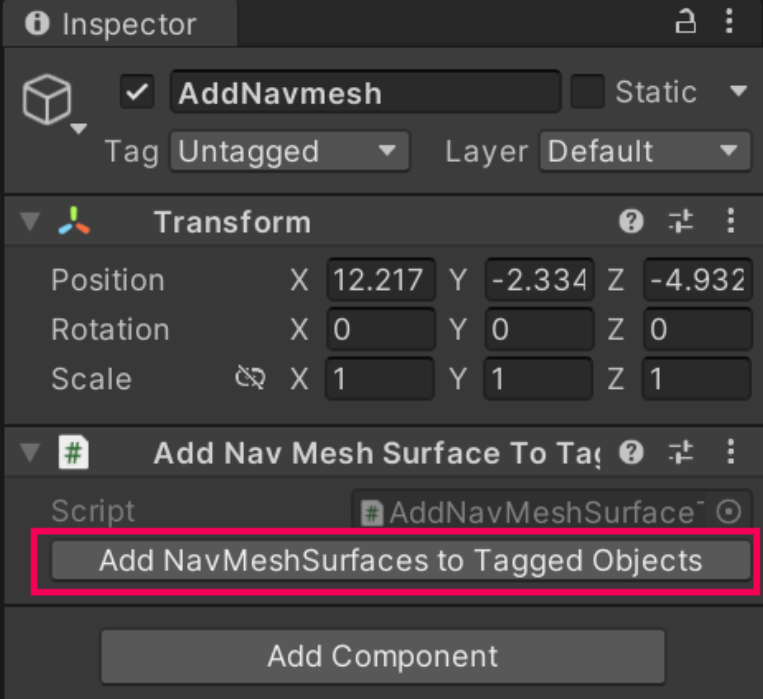
Task: Open Transform presets sliders icon
Action: 682,222
